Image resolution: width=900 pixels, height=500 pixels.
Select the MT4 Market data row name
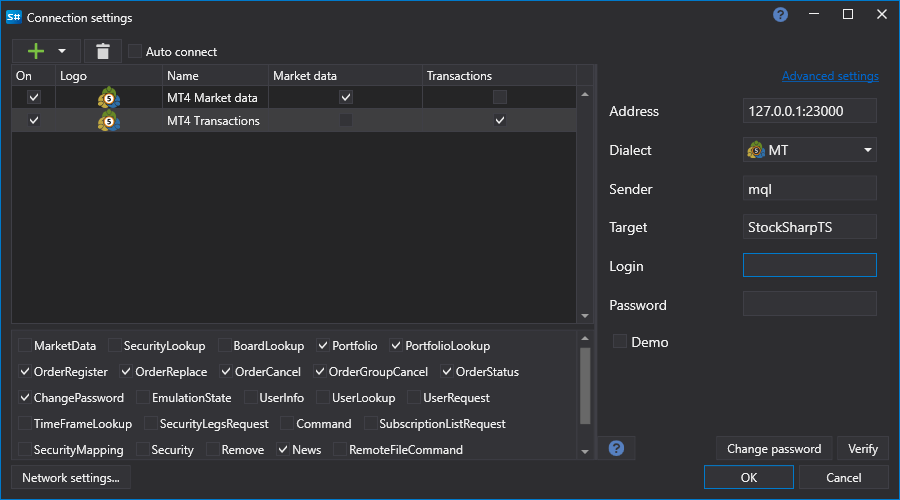(212, 98)
